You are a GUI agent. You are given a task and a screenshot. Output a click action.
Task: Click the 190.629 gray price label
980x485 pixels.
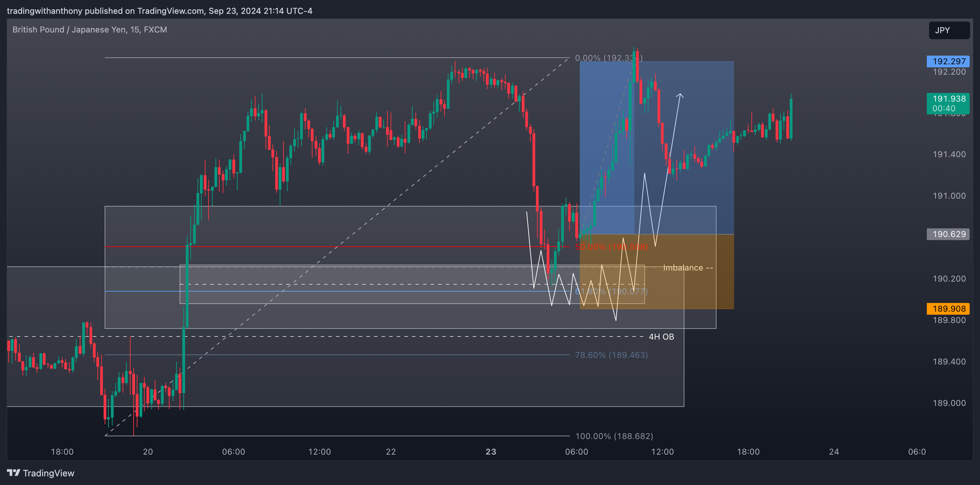coord(948,234)
